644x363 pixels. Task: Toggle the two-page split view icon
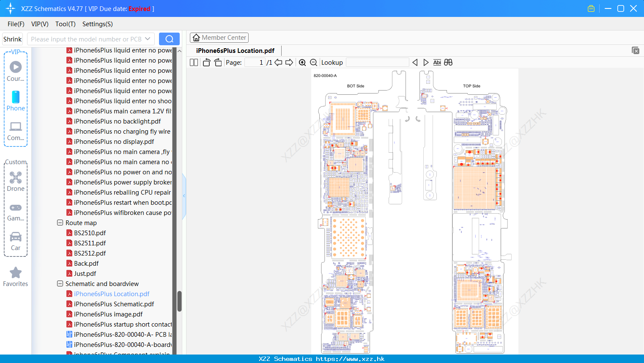point(194,63)
